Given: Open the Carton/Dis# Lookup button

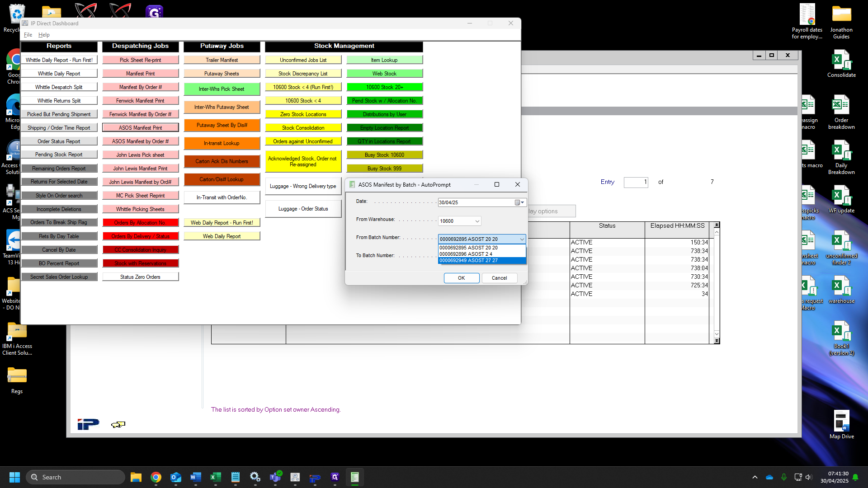Looking at the screenshot, I should [222, 179].
